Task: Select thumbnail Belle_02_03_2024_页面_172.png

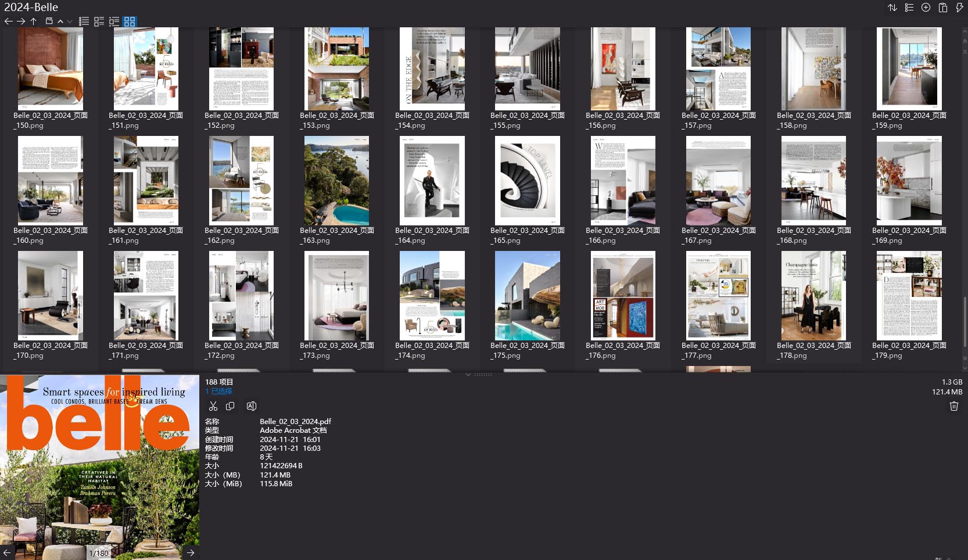Action: (241, 296)
